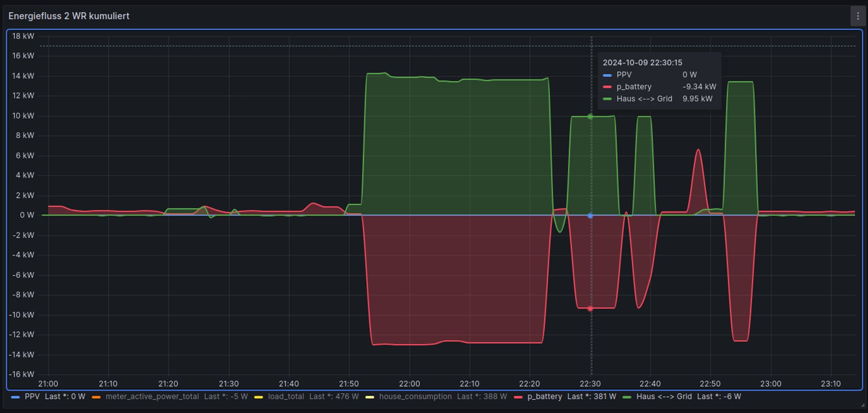The image size is (868, 413).
Task: Click tooltip timestamp 2024-10-09 22:30:15
Action: click(642, 63)
